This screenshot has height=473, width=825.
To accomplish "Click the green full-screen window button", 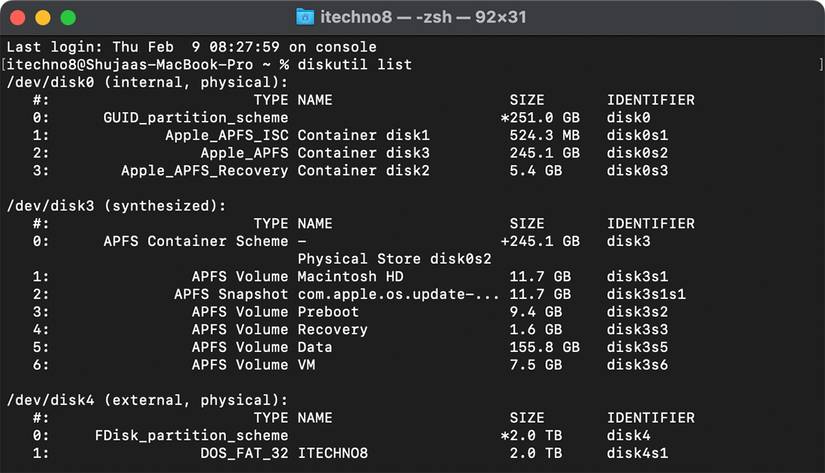I will pyautogui.click(x=68, y=18).
